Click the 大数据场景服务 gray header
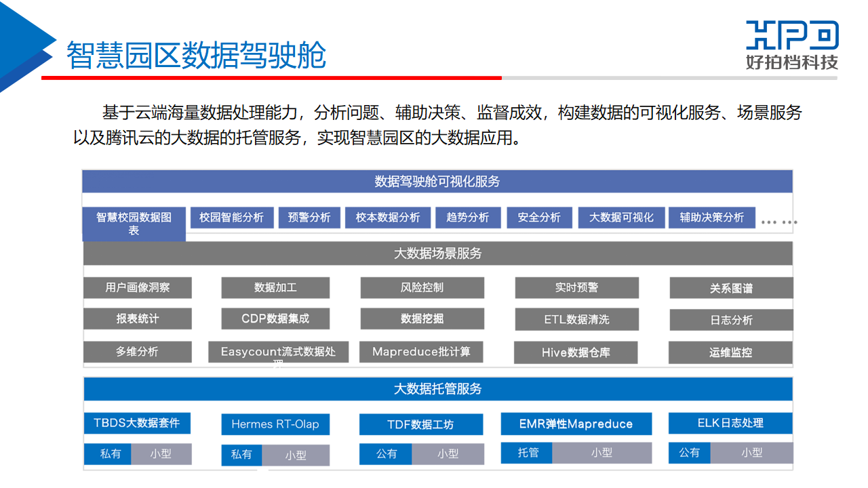This screenshot has height=488, width=868. pos(437,253)
